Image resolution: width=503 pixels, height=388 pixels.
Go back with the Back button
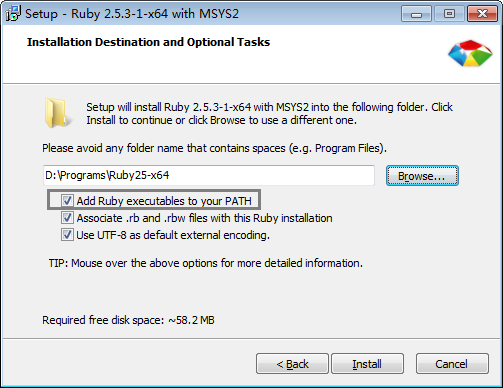pyautogui.click(x=292, y=364)
